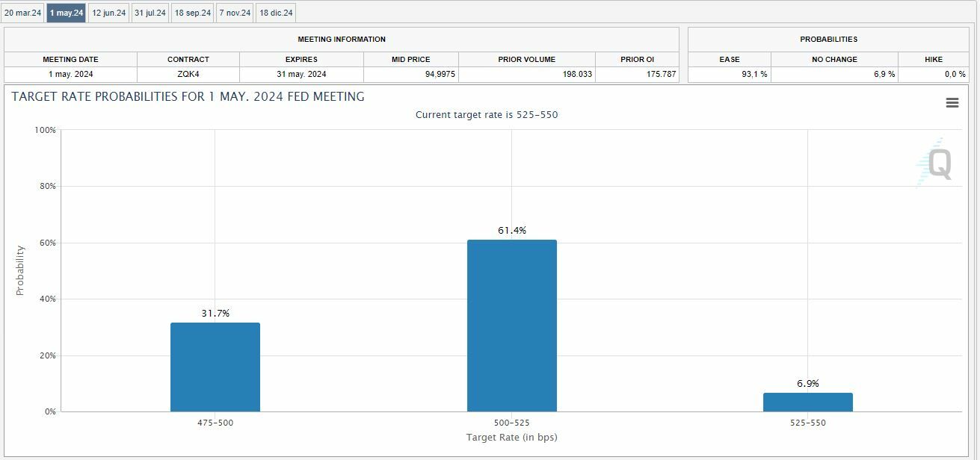Click the 198.033 prior volume value
Screen dimensions: 980x460
576,74
